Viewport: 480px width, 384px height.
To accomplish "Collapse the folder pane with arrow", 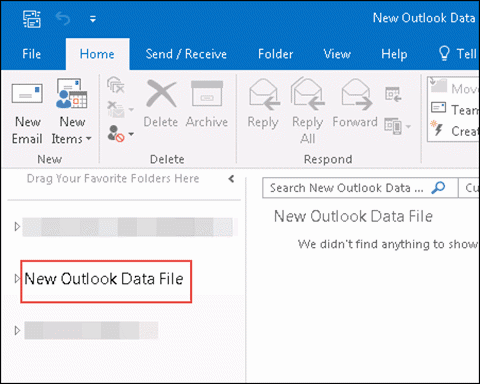I will coord(231,179).
